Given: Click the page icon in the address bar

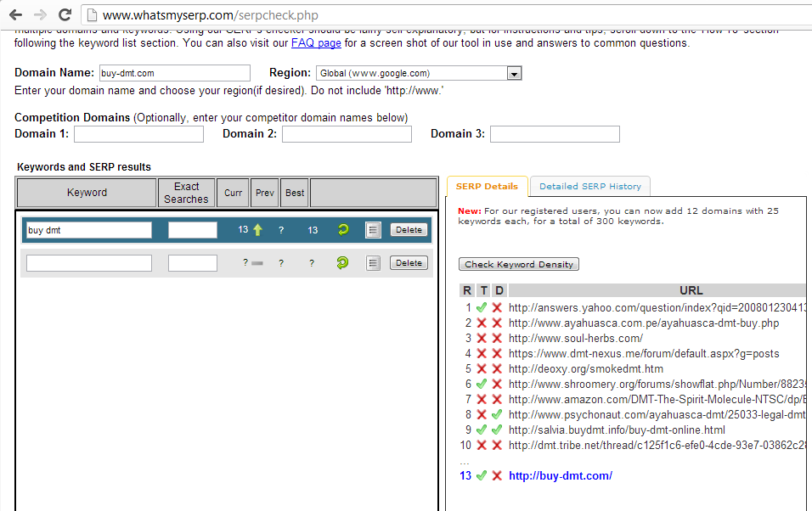Looking at the screenshot, I should [90, 14].
